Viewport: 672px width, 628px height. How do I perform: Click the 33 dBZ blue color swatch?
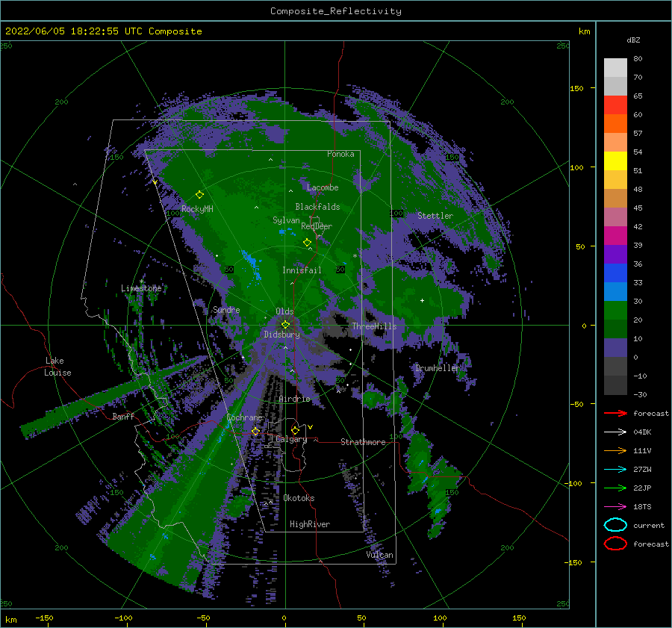click(615, 291)
